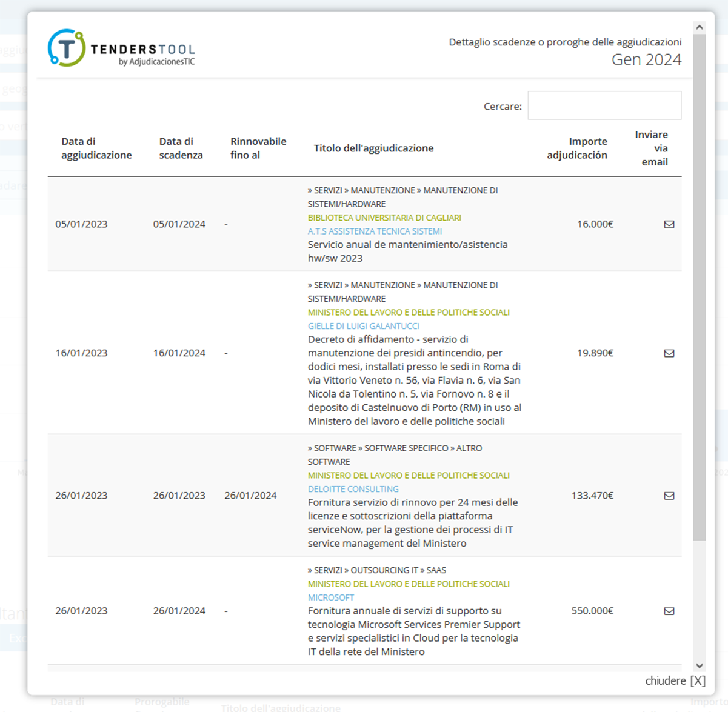The height and width of the screenshot is (712, 728).
Task: Select the 16.000€ amount cell
Action: (x=595, y=224)
